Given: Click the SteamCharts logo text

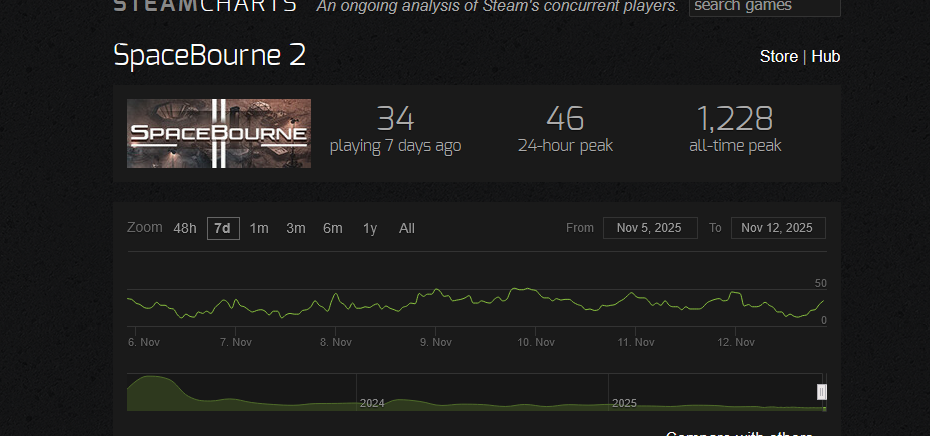Looking at the screenshot, I should (205, 6).
